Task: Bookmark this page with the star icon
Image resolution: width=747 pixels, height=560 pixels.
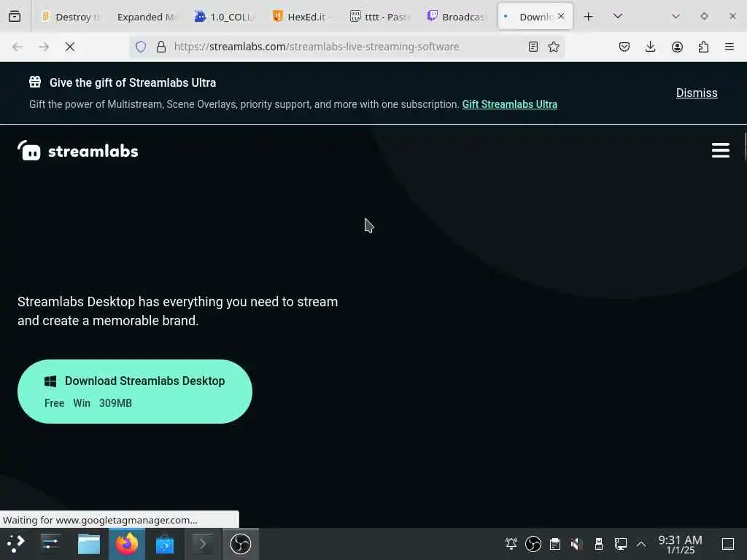Action: coord(553,47)
